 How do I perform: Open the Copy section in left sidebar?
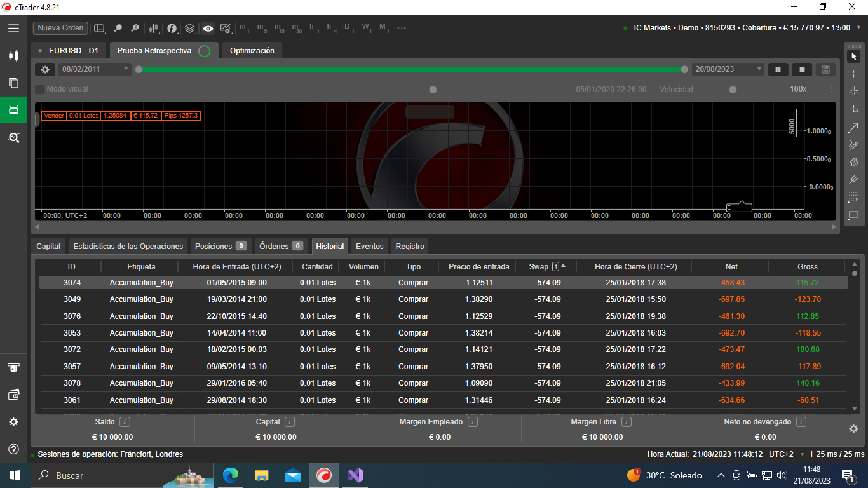coord(13,83)
